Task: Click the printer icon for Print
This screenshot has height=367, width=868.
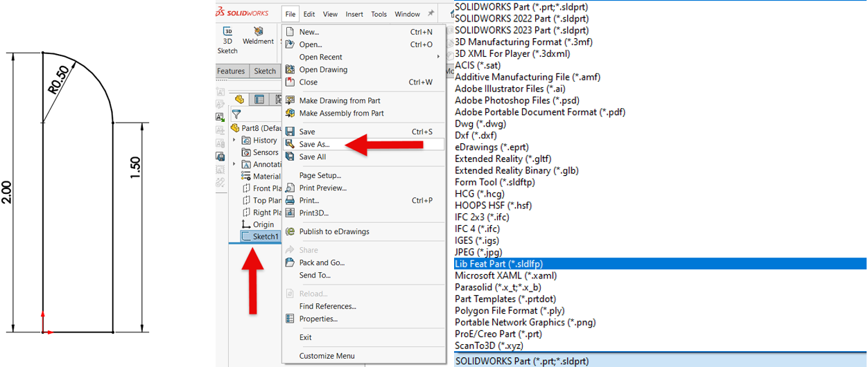Action: point(290,200)
